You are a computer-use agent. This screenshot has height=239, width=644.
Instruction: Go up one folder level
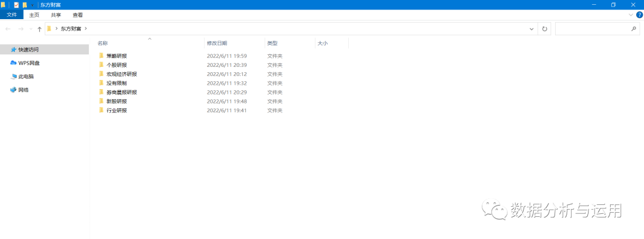(39, 29)
